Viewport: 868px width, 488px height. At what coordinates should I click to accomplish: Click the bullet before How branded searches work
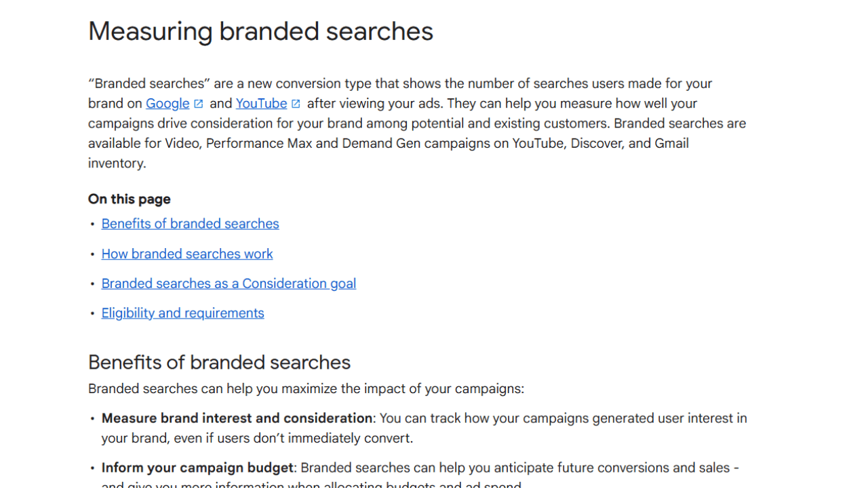click(x=93, y=254)
